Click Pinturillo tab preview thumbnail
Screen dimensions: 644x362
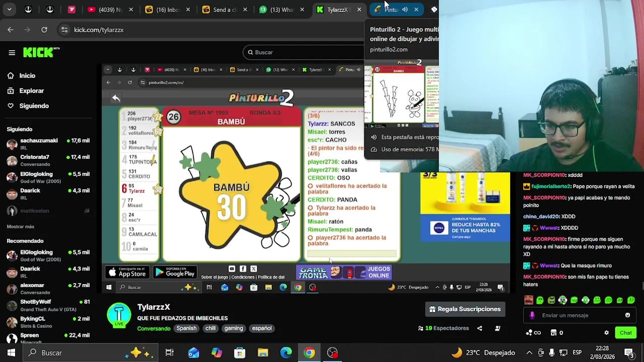click(x=401, y=94)
